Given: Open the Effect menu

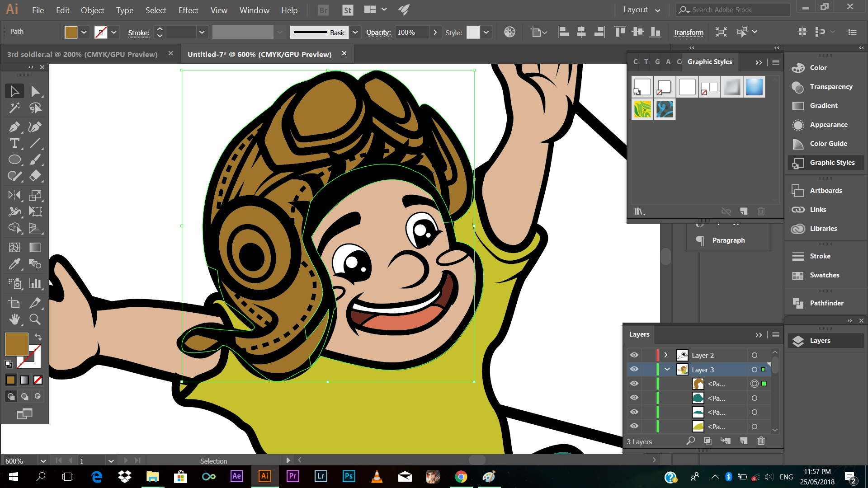Looking at the screenshot, I should [x=188, y=10].
